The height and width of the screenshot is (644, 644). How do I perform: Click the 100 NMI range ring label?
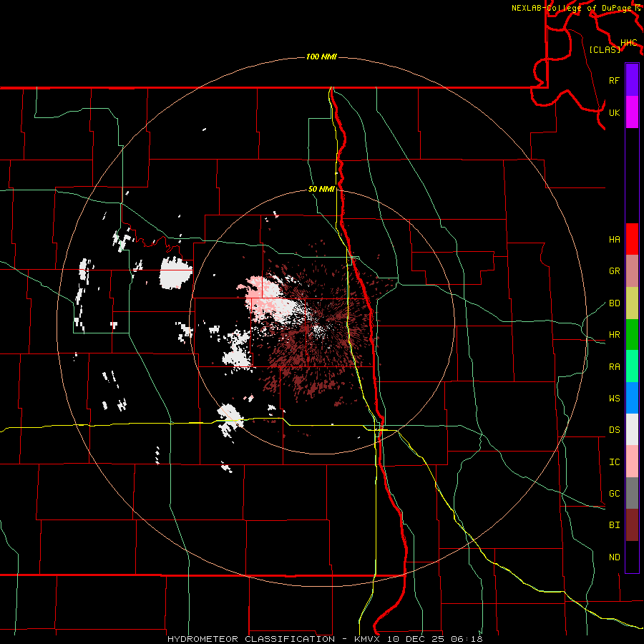[321, 57]
